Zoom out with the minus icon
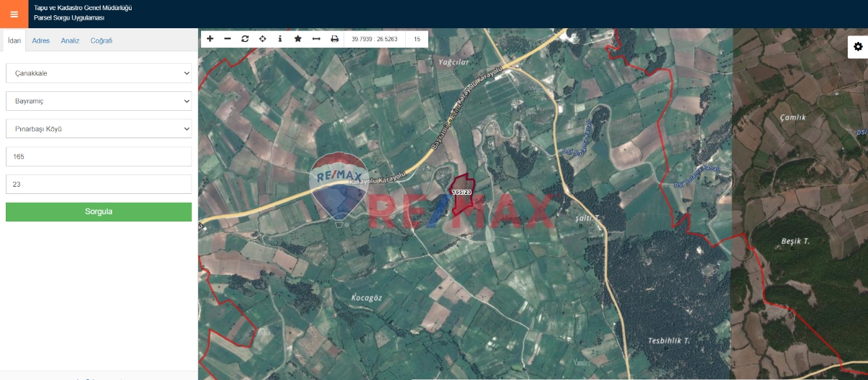Image resolution: width=868 pixels, height=380 pixels. pyautogui.click(x=227, y=39)
